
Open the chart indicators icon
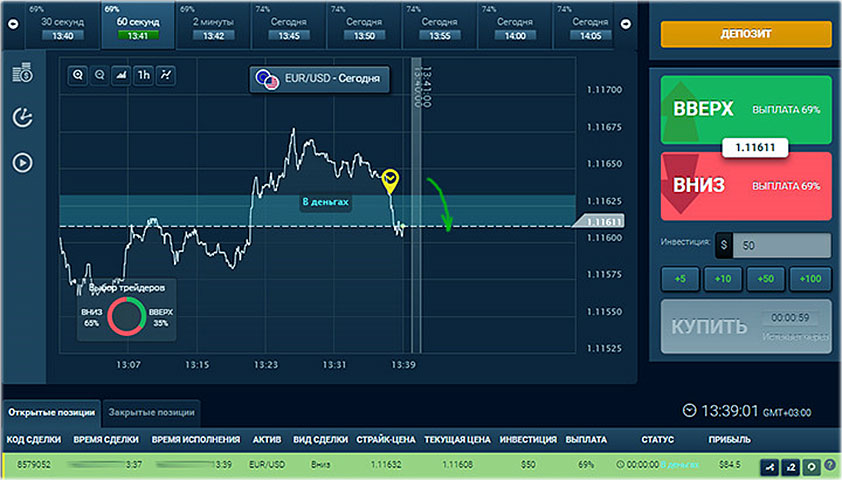[x=166, y=75]
